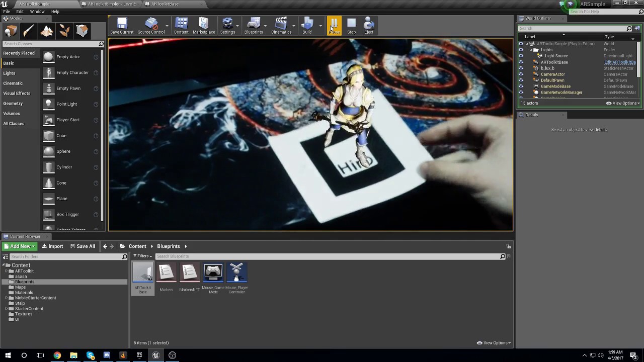Open Settings toolbar icon
Viewport: 644px width, 362px height.
click(227, 26)
